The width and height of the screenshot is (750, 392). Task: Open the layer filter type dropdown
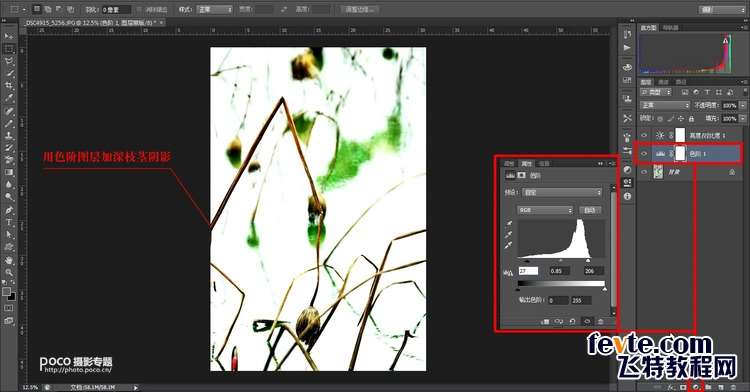coord(656,92)
